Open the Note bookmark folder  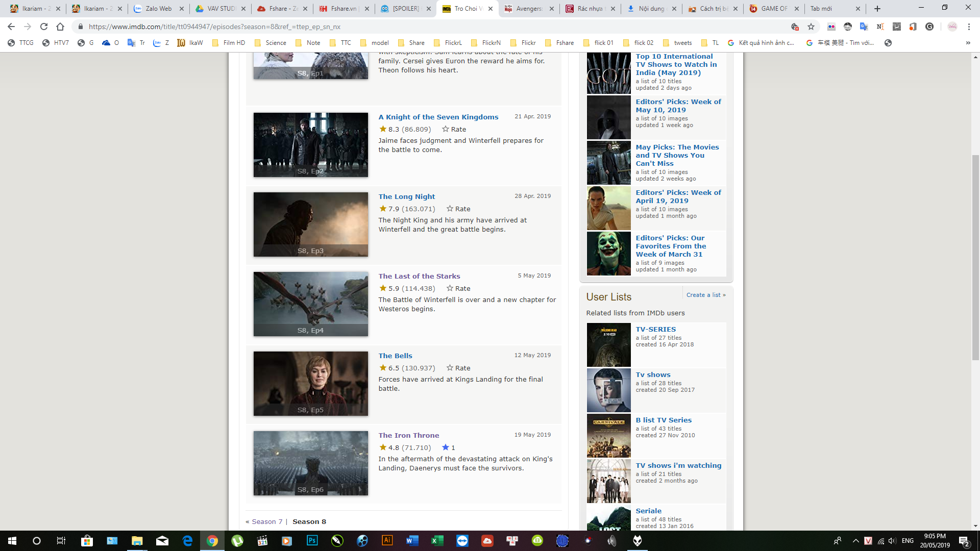point(308,43)
